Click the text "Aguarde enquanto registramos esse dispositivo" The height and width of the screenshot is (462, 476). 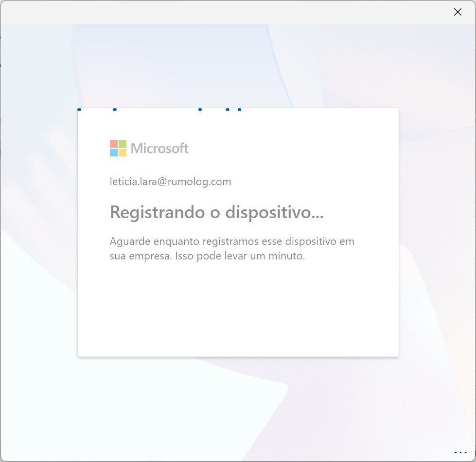223,241
